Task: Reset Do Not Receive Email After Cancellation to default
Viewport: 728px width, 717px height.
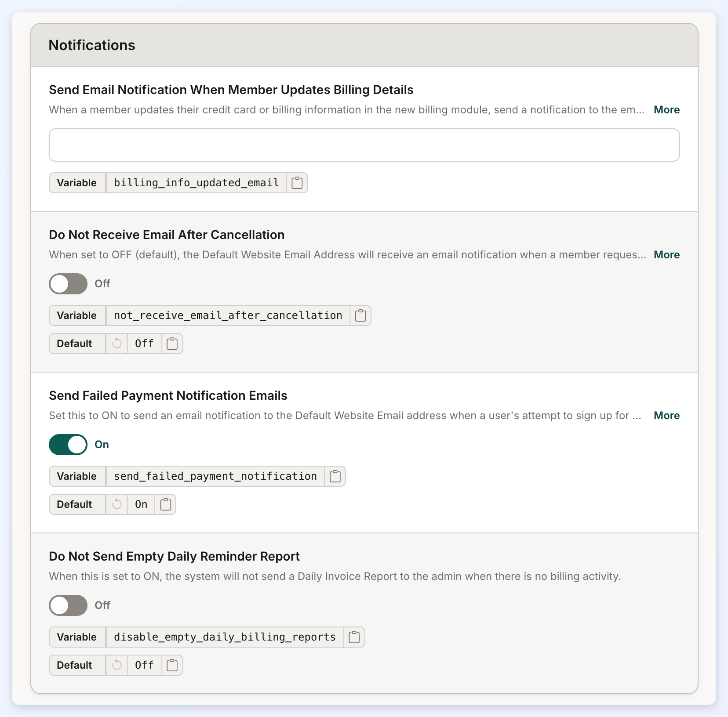Action: coord(117,344)
